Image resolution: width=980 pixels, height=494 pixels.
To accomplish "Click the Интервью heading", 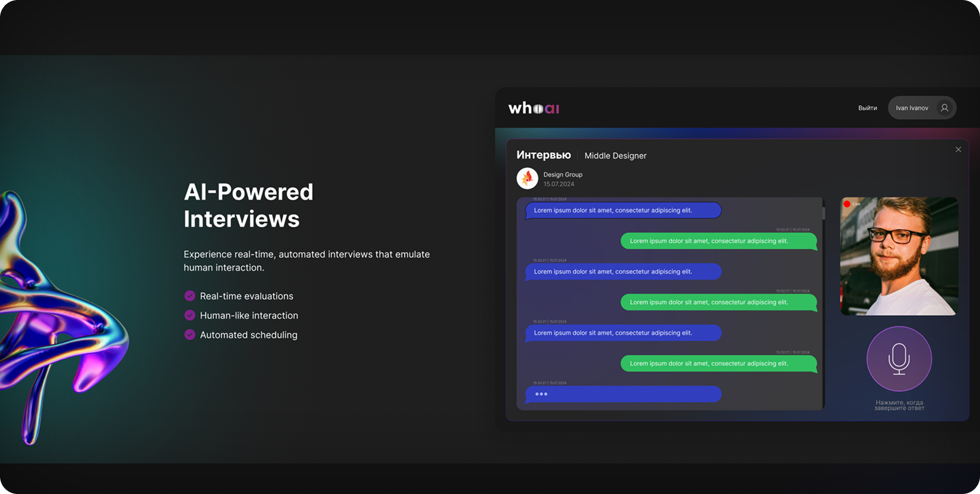I will coord(543,155).
